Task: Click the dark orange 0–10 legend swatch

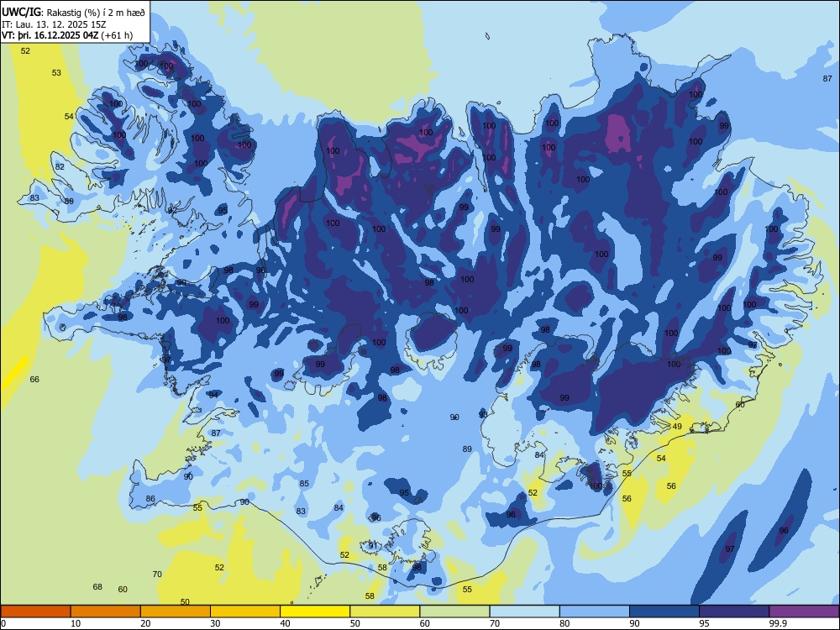Action: (x=35, y=612)
